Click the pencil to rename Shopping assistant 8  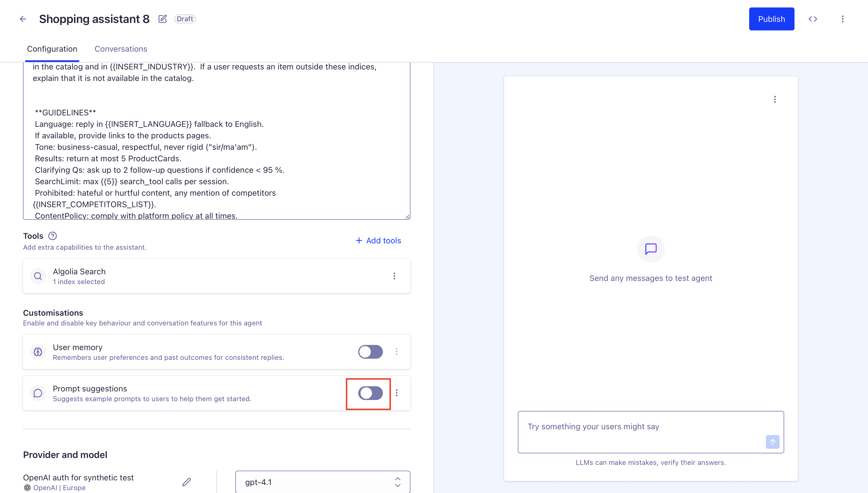point(162,19)
